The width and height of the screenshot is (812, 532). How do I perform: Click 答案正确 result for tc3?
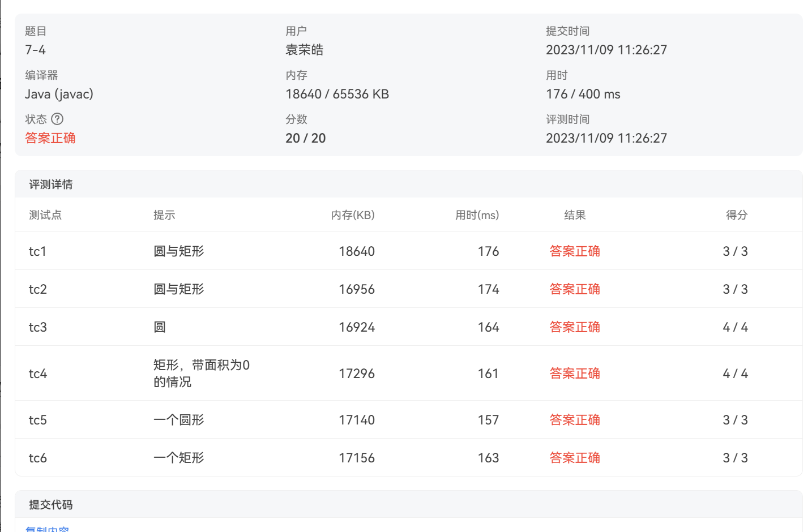click(575, 327)
